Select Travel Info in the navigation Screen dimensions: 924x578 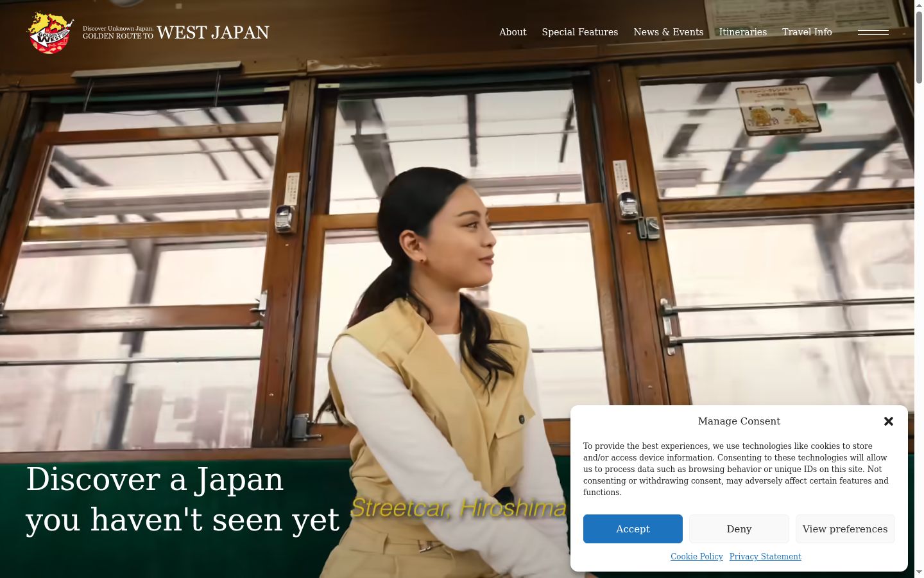pos(807,32)
